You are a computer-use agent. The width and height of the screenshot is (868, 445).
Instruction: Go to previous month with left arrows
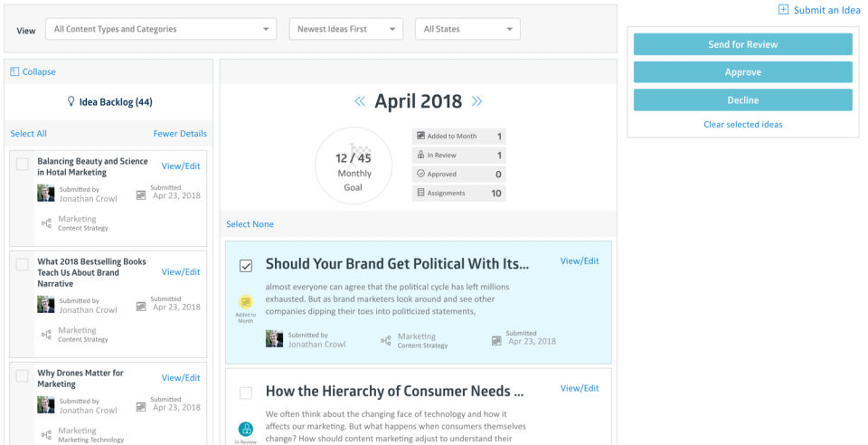click(360, 101)
